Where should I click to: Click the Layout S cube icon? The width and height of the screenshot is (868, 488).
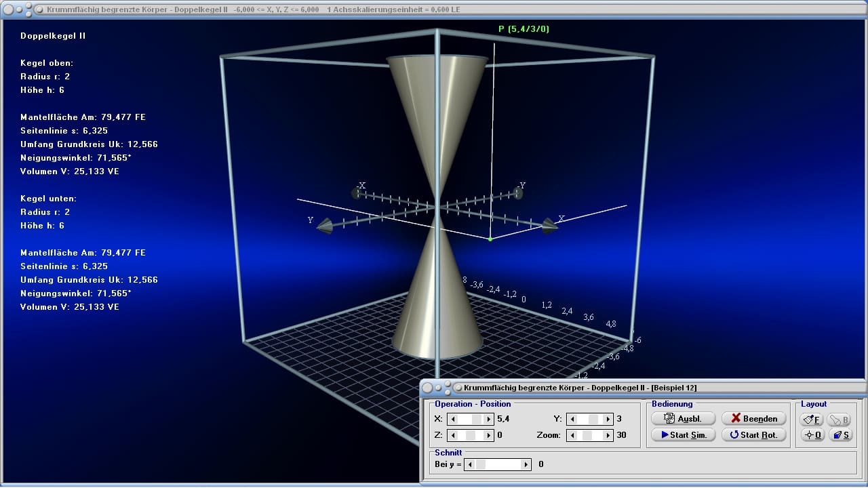coord(841,435)
